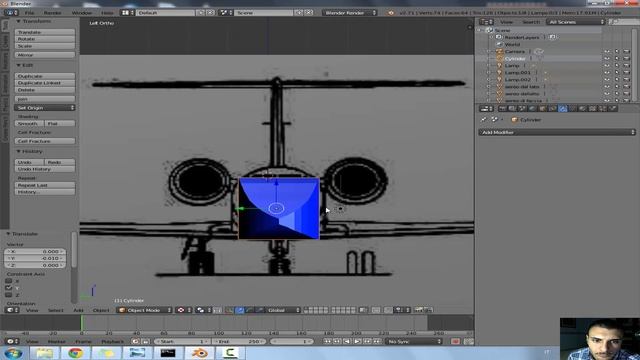640x360 pixels.
Task: Click the Rotate button
Action: (x=45, y=39)
